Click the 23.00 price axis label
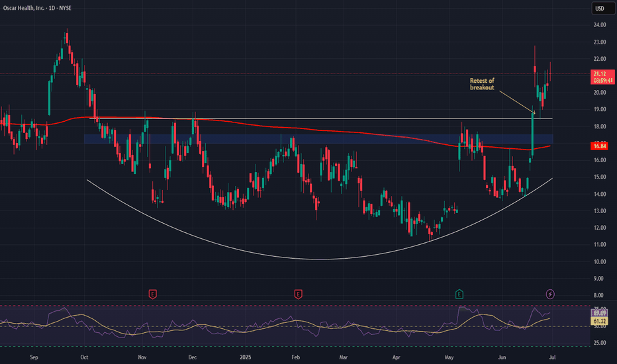The image size is (617, 364). pyautogui.click(x=600, y=42)
